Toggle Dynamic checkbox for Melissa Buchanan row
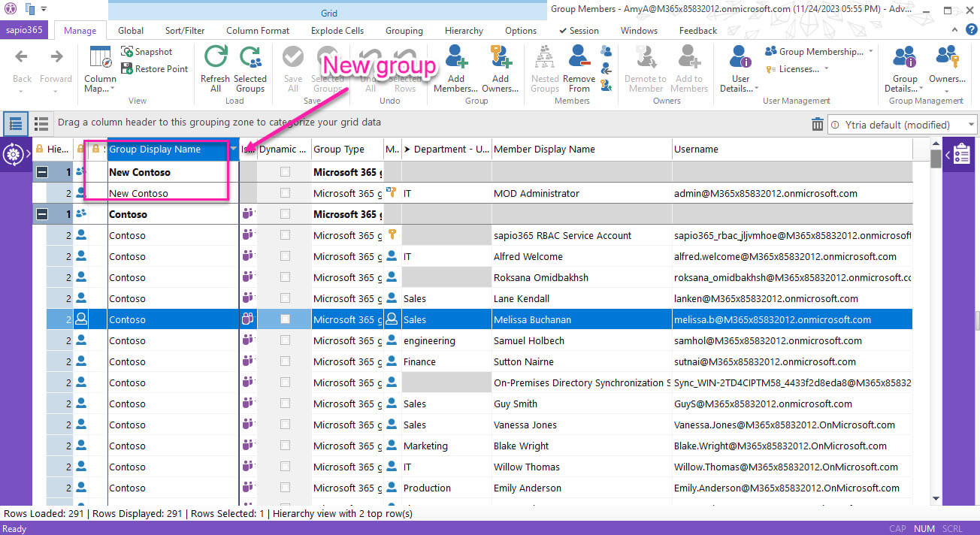 (x=285, y=319)
